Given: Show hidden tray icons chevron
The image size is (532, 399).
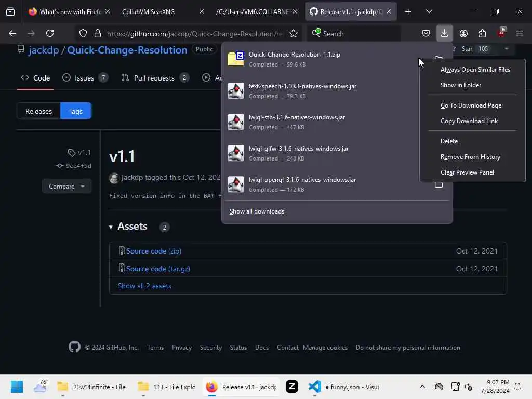Looking at the screenshot, I should click(x=422, y=387).
